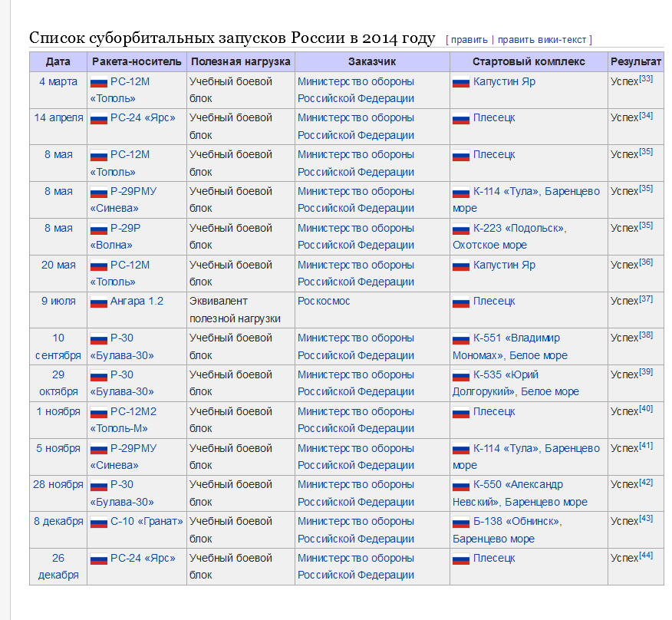Click the flag next to К-551 «Владимир Мономах»
This screenshot has width=672, height=620.
point(460,338)
